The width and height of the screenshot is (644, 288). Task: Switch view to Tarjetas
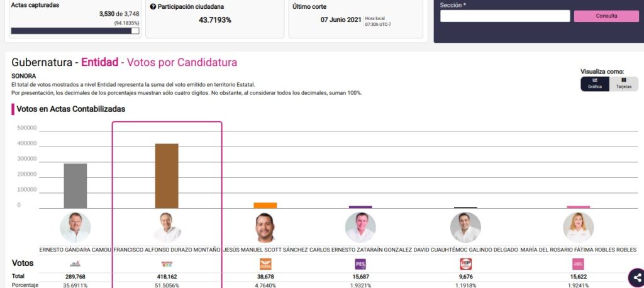pyautogui.click(x=624, y=84)
